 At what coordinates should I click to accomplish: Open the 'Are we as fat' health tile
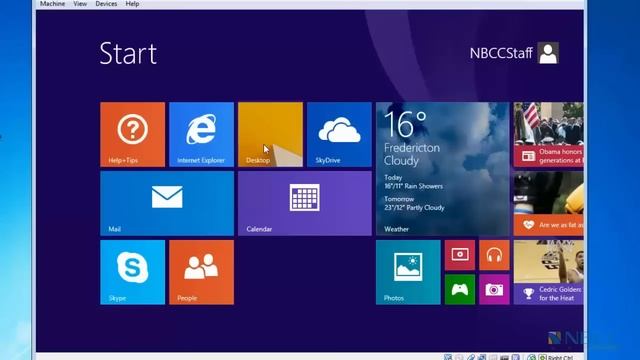(x=549, y=203)
